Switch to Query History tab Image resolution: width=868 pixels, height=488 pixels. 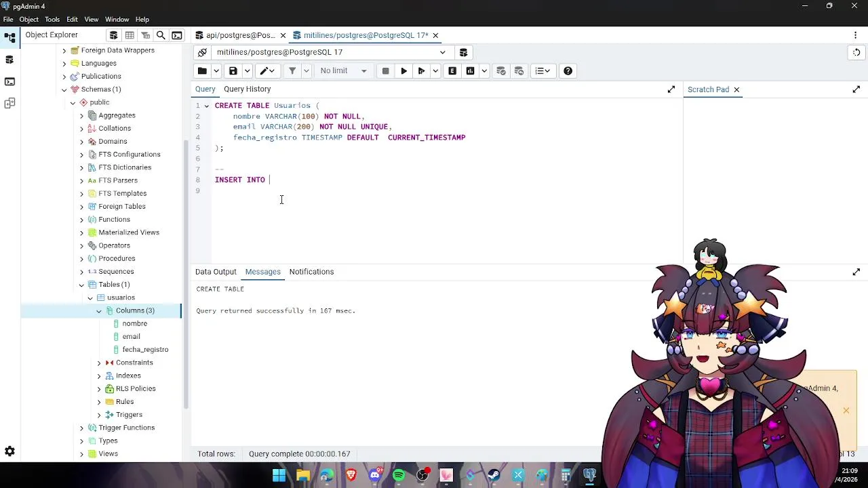pyautogui.click(x=247, y=89)
